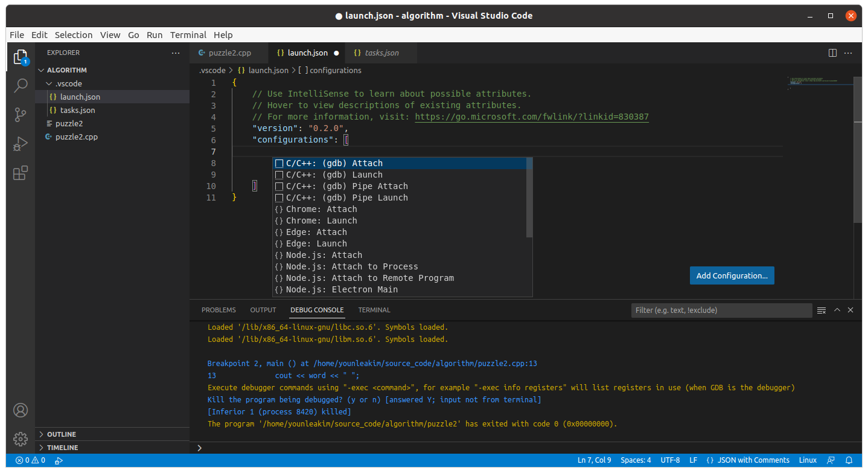Open the Selection menu
868x473 pixels.
(74, 35)
